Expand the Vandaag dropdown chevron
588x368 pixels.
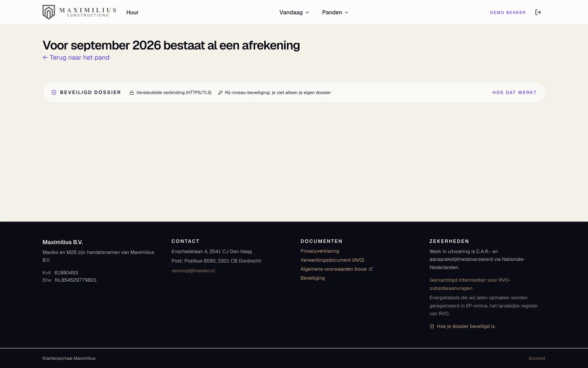307,12
